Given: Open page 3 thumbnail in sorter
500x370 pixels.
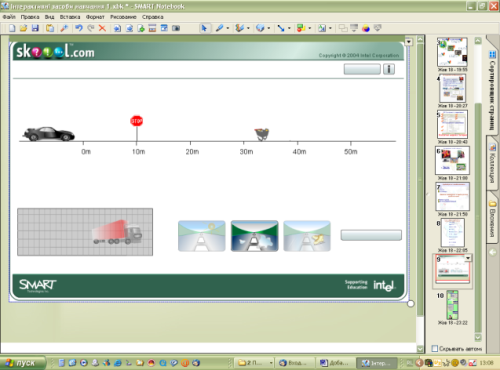Looking at the screenshot, I should pos(452,52).
